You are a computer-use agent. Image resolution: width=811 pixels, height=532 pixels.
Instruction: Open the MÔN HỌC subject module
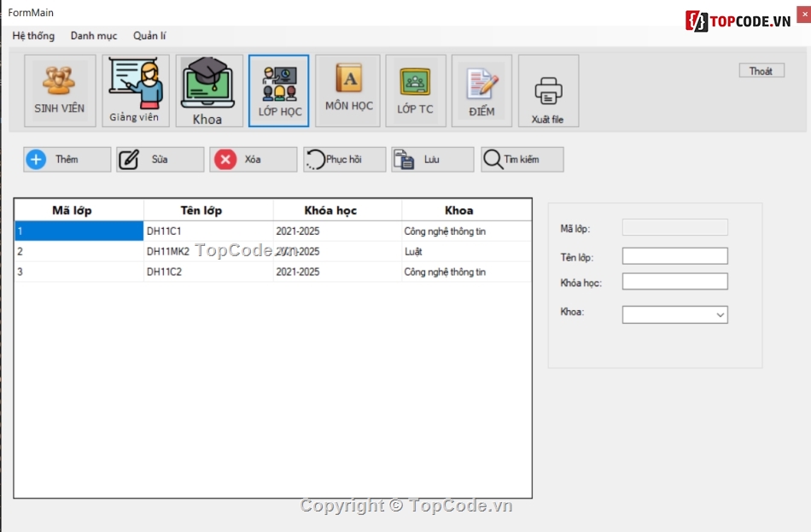pos(348,91)
